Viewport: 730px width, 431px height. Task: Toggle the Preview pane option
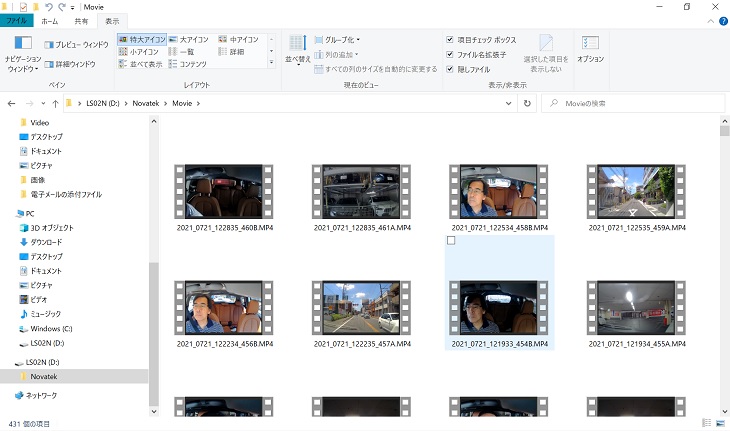76,45
